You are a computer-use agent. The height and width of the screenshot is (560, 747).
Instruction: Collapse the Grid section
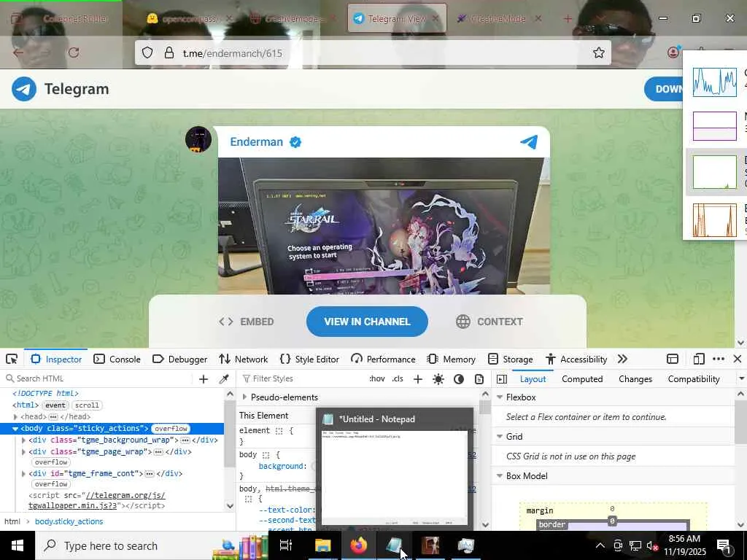tap(500, 436)
